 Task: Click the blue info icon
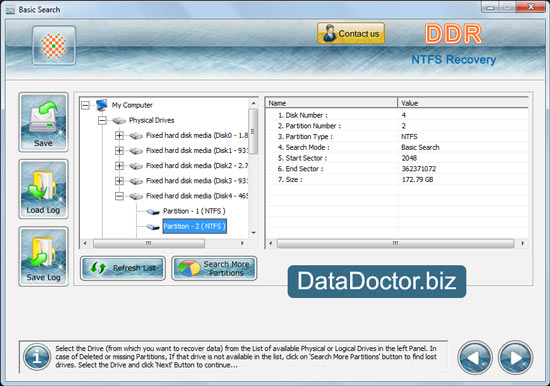click(x=37, y=357)
